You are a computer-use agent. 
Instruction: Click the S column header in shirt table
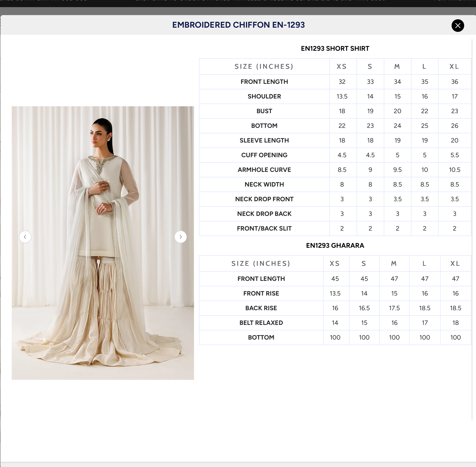point(370,66)
